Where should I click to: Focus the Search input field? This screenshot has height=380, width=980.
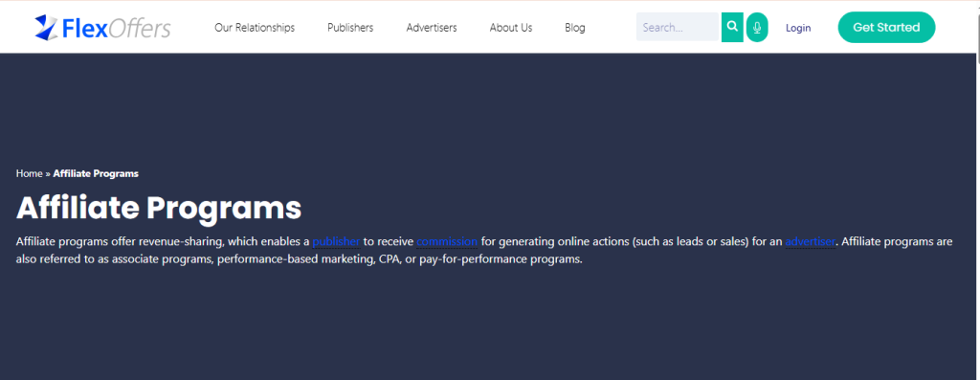coord(679,28)
